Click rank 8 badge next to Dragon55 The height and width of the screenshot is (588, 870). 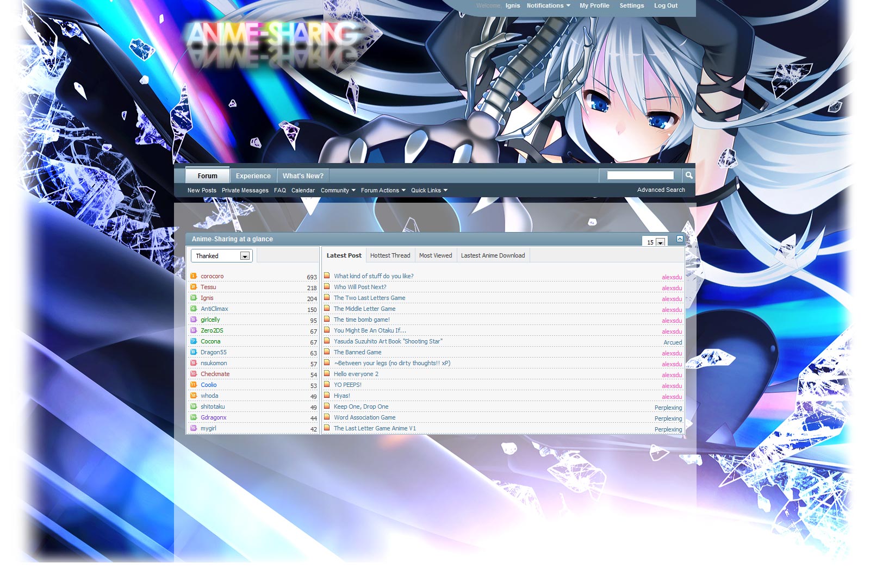click(193, 352)
